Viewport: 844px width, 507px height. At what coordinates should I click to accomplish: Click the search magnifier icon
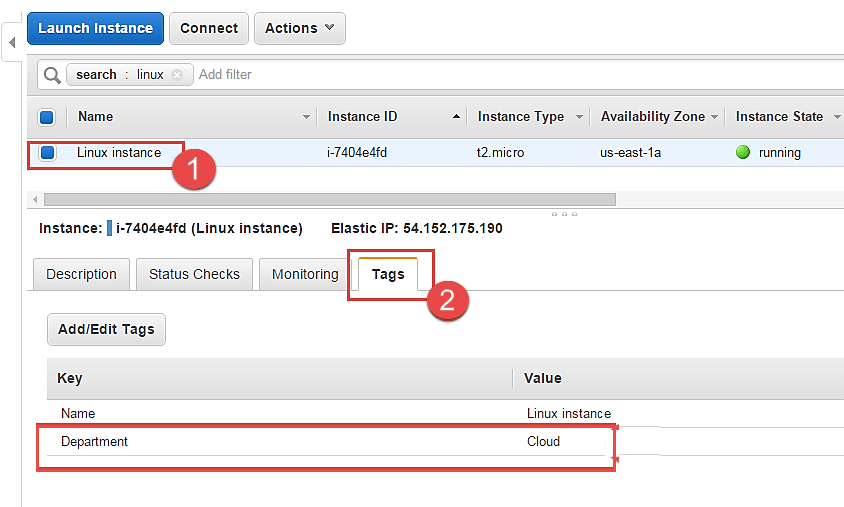click(52, 75)
